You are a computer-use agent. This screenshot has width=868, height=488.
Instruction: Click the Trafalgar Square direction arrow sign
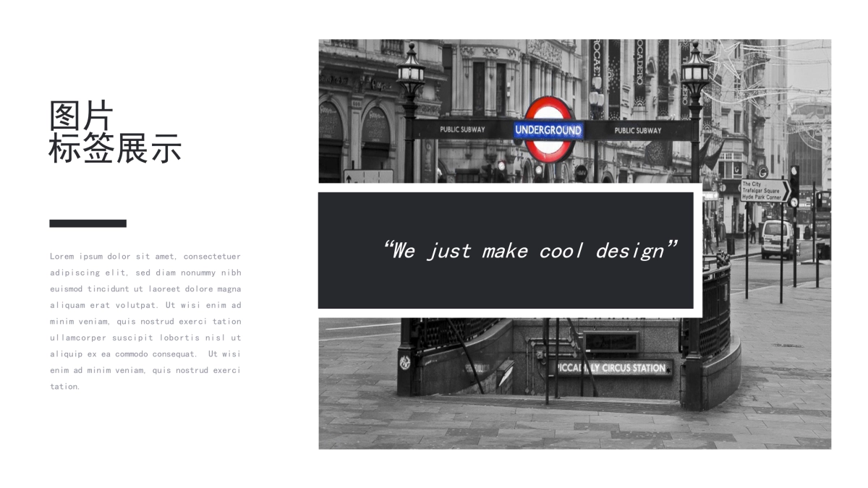click(x=764, y=191)
